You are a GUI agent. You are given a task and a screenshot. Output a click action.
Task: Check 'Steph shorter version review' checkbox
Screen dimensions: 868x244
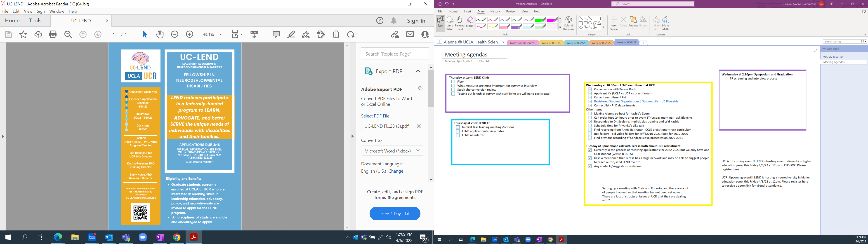(453, 90)
